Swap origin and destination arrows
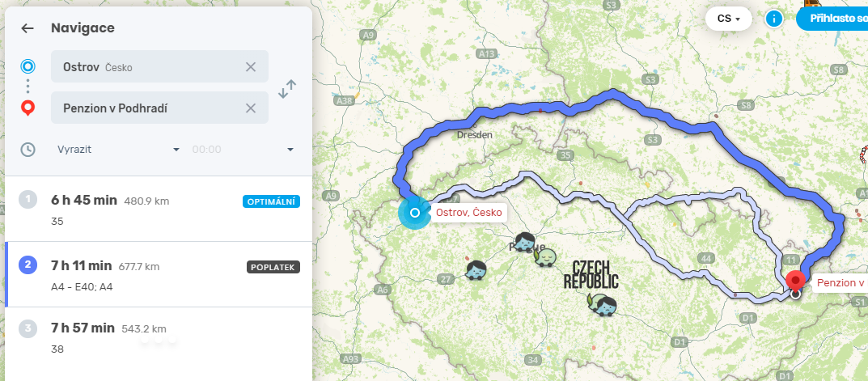868x381 pixels. pyautogui.click(x=287, y=89)
